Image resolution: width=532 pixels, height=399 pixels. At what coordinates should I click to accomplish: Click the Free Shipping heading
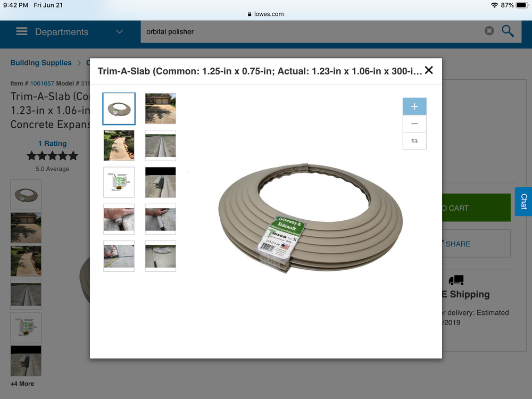point(466,294)
